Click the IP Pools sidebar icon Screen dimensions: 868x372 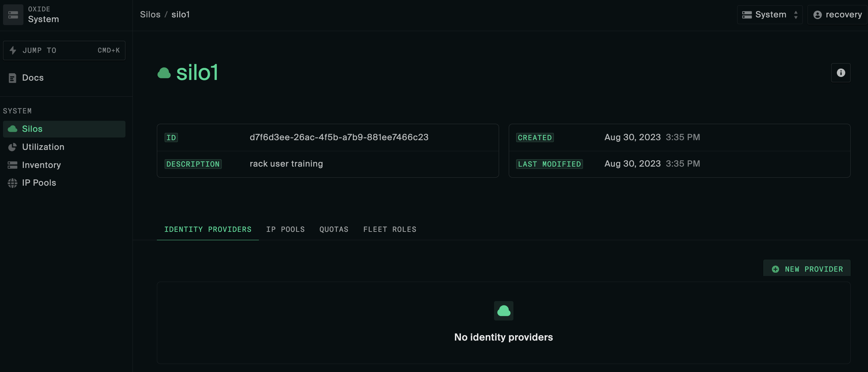pyautogui.click(x=12, y=183)
